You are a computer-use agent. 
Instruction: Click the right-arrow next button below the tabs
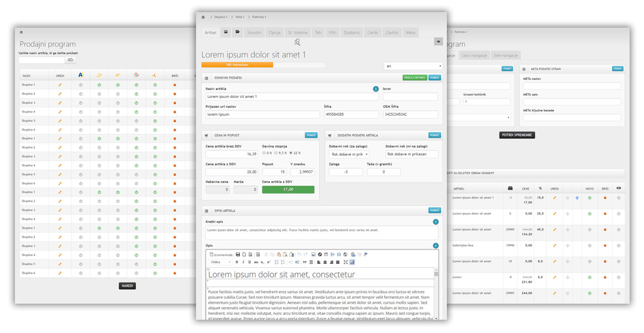[x=438, y=42]
